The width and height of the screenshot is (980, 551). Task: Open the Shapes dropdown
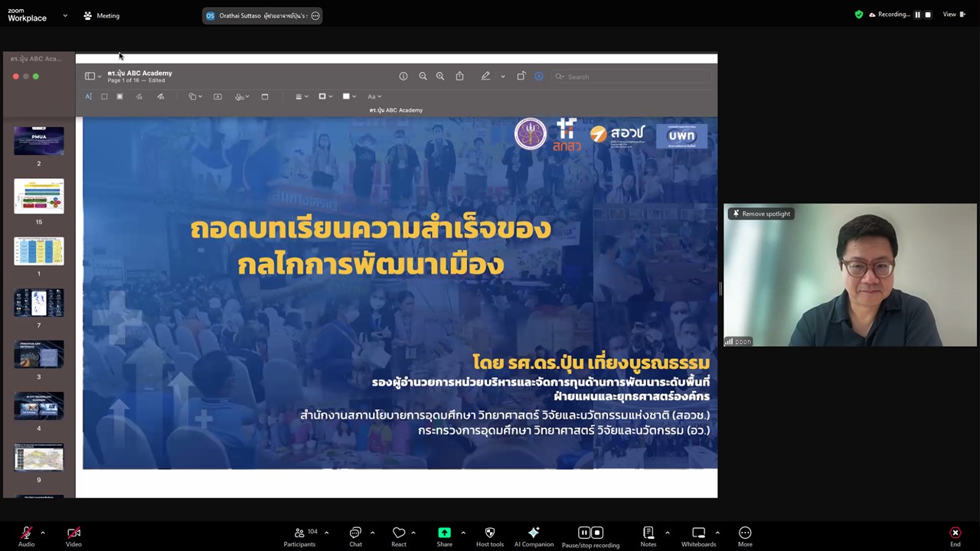[195, 96]
